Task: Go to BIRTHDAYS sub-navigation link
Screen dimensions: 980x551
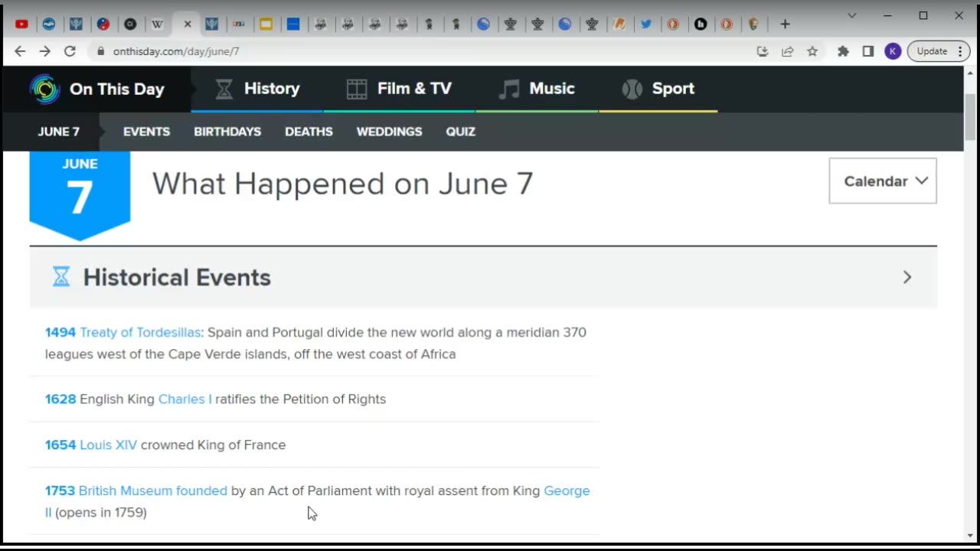Action: [227, 132]
